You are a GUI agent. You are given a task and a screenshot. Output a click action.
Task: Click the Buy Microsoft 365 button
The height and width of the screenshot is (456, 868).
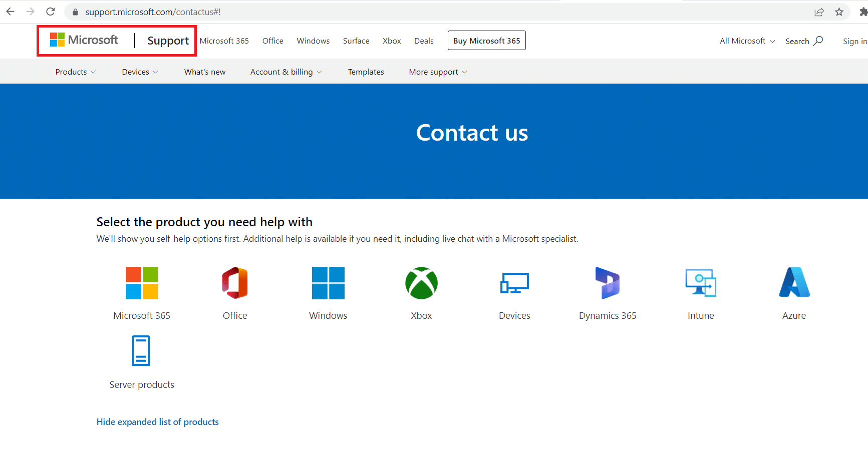click(487, 41)
